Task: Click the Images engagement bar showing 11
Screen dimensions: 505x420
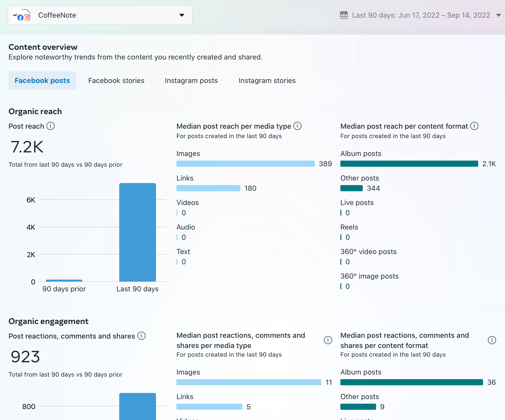Action: point(249,382)
